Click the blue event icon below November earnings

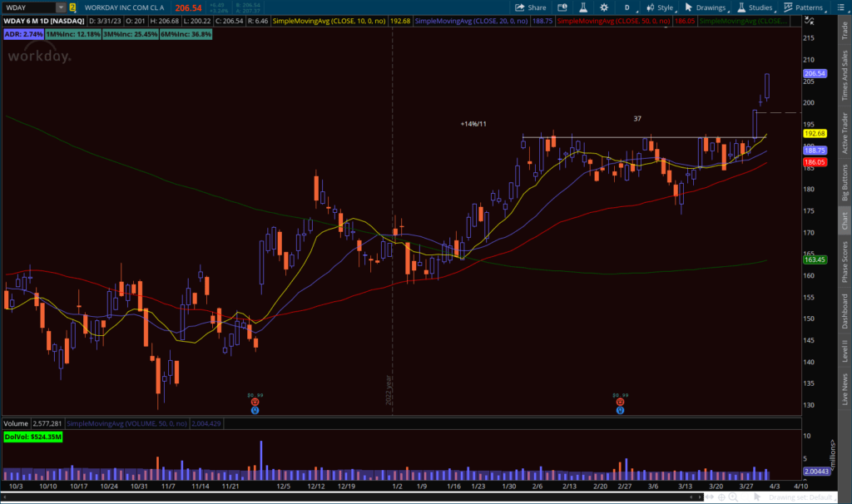pyautogui.click(x=255, y=411)
